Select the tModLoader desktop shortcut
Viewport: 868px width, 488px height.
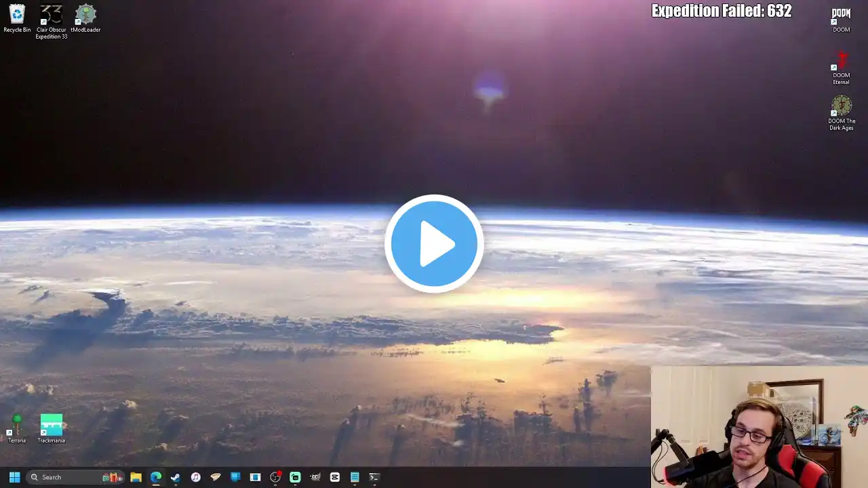pyautogui.click(x=85, y=18)
